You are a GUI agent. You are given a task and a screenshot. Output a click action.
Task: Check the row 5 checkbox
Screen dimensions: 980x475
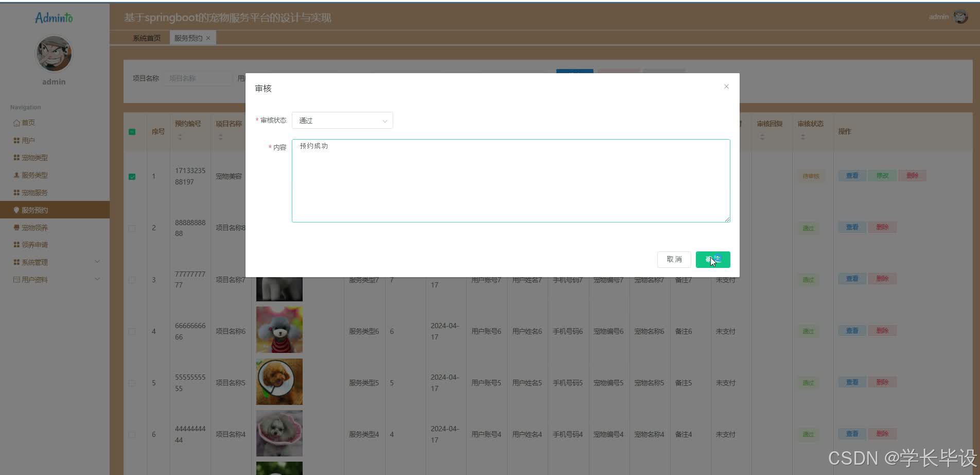(x=132, y=383)
